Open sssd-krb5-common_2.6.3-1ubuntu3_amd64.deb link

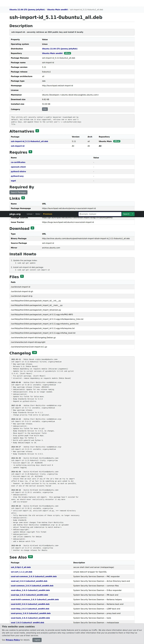point(35,599)
